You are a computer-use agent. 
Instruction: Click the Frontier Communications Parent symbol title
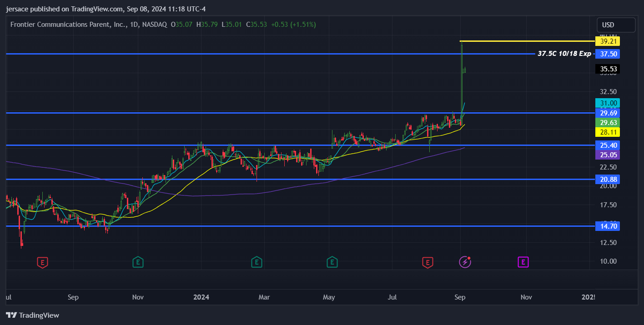(68, 24)
